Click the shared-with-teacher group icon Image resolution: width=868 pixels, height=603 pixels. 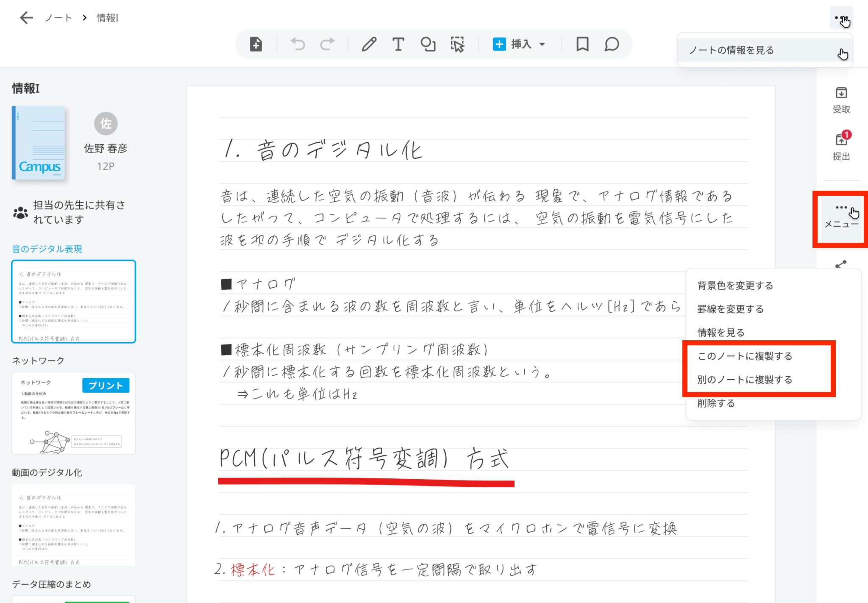20,212
